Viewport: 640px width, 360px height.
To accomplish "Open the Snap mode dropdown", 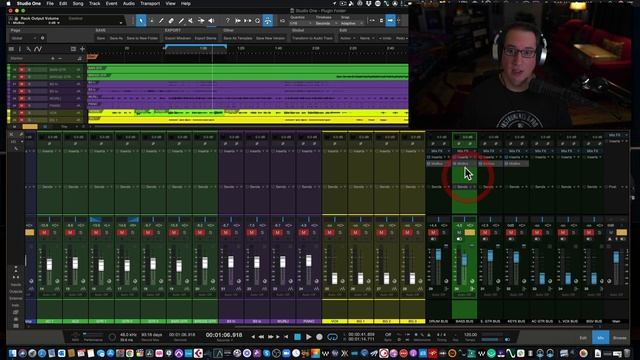I will coord(352,23).
